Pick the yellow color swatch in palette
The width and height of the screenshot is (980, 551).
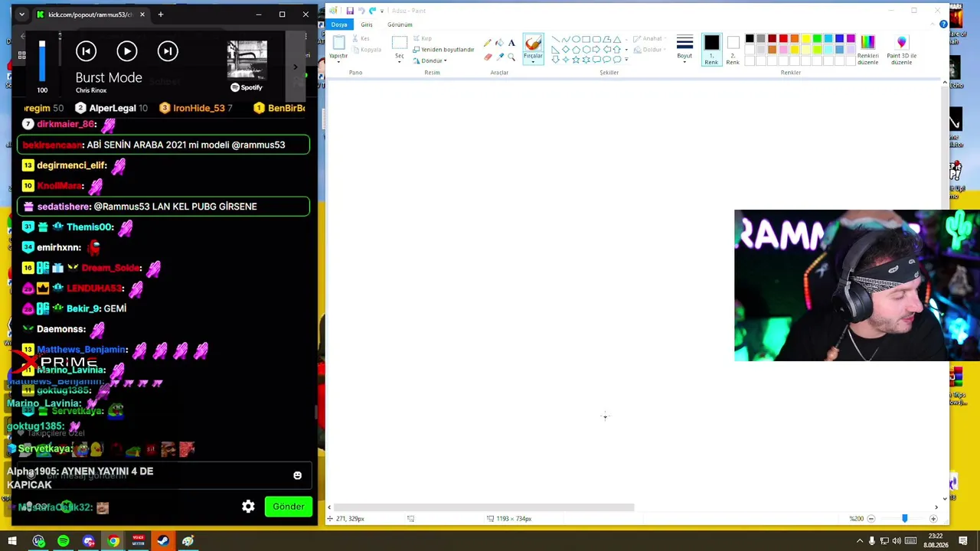(805, 39)
